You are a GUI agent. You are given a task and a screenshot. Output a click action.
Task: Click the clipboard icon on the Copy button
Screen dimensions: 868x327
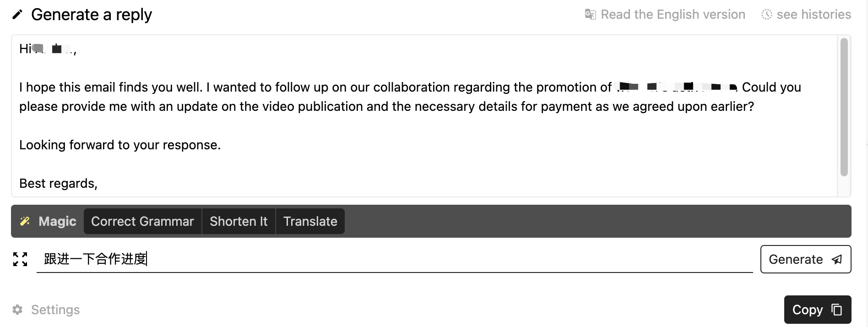(x=836, y=310)
